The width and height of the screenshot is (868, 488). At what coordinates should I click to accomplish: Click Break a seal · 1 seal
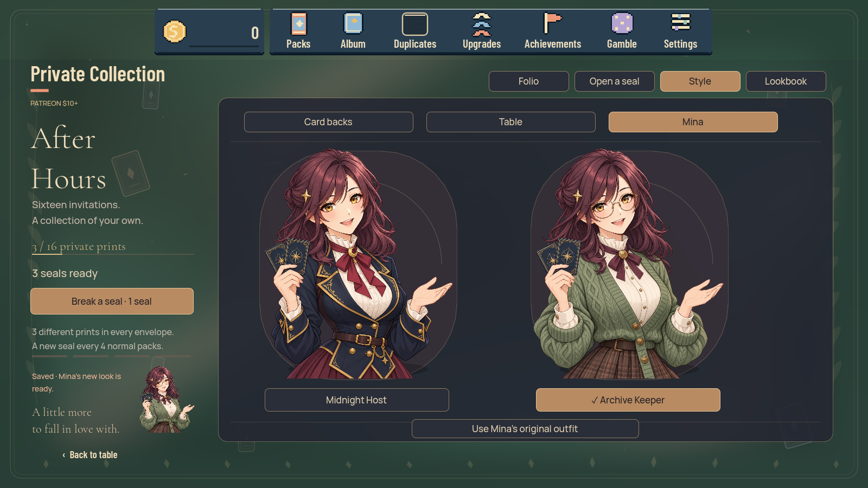[x=112, y=301]
